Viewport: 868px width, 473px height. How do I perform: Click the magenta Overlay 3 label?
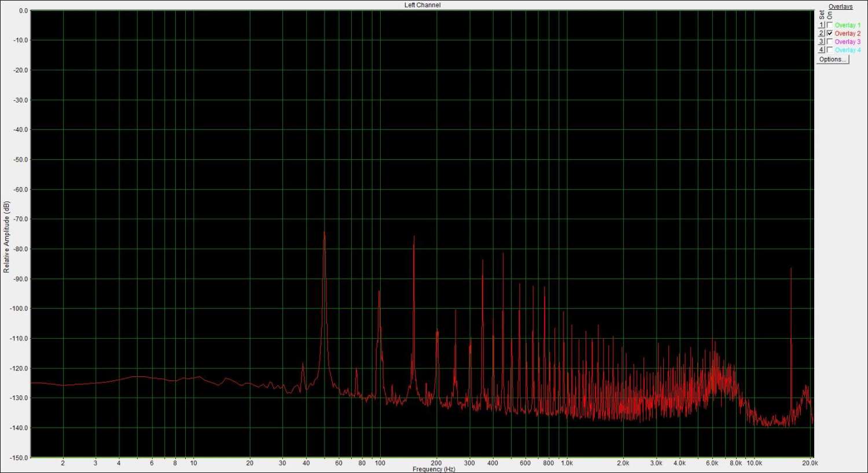(847, 42)
